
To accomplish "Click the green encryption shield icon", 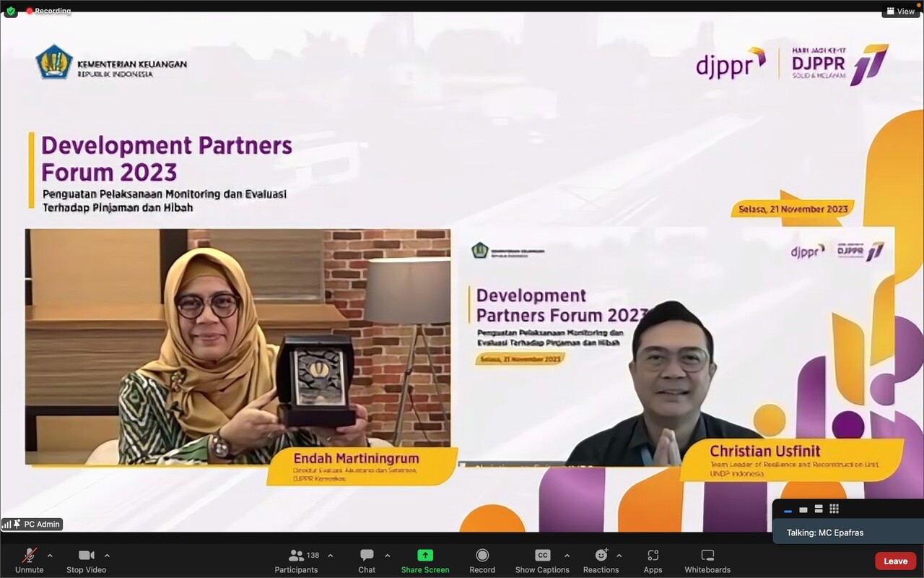I will click(x=11, y=11).
